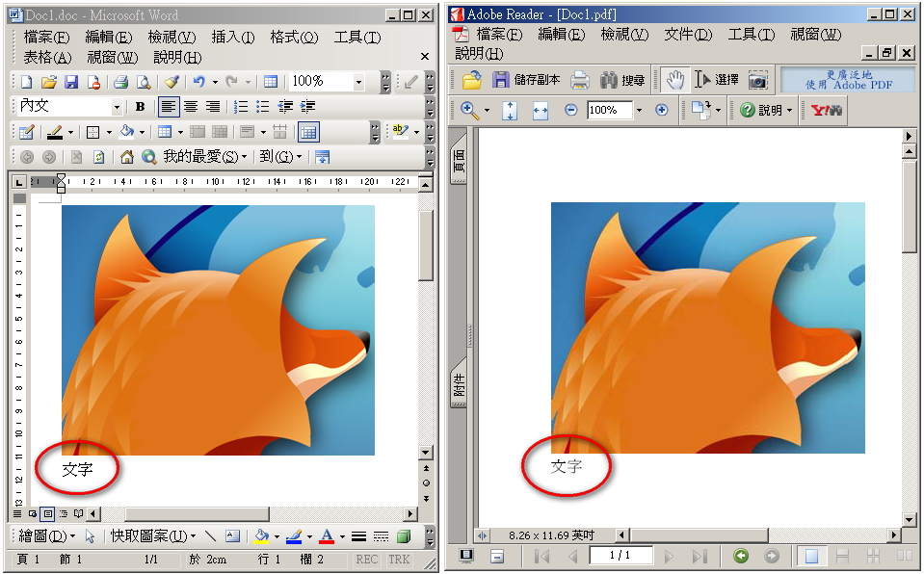Click the Home icon in Word web toolbar
The image size is (924, 574).
[126, 157]
